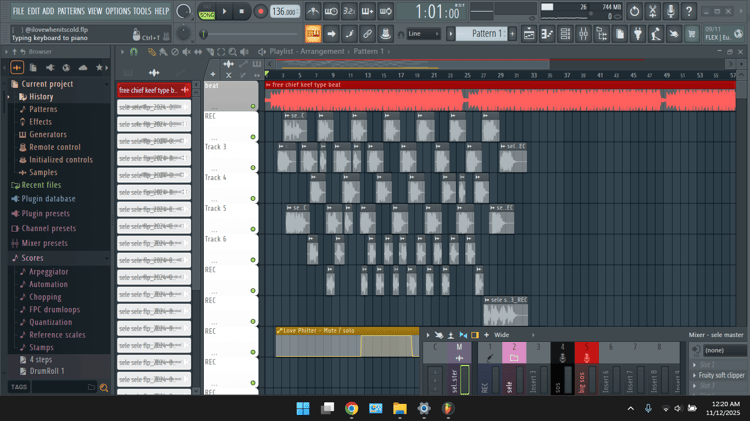This screenshot has height=421, width=750.
Task: Open the Playlist view button
Action: tap(529, 34)
